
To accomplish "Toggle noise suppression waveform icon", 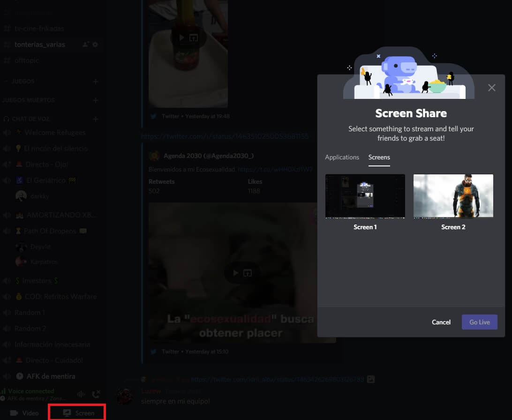I will pos(81,395).
